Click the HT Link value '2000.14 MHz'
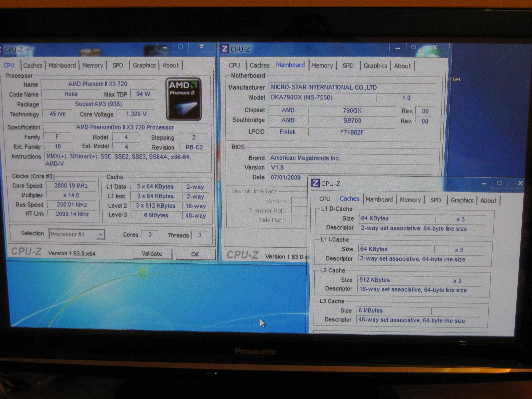The height and width of the screenshot is (399, 532). 72,214
